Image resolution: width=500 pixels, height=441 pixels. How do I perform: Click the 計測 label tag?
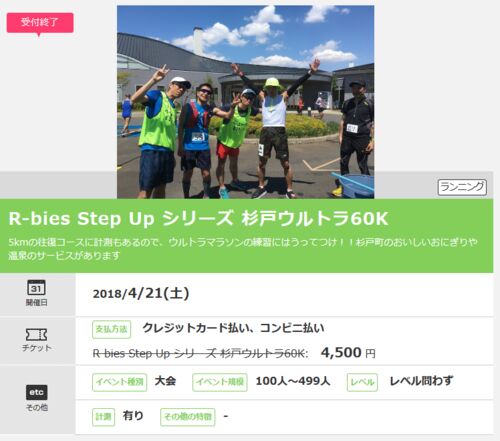tap(103, 417)
